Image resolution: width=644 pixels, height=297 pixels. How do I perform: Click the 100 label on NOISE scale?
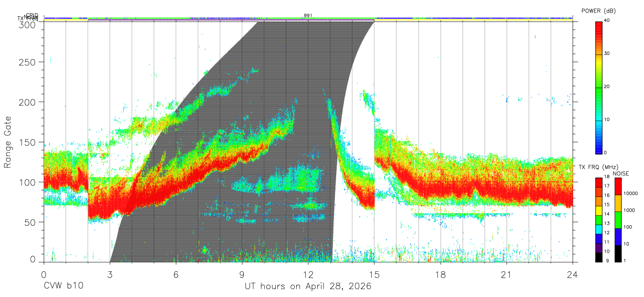tap(628, 227)
